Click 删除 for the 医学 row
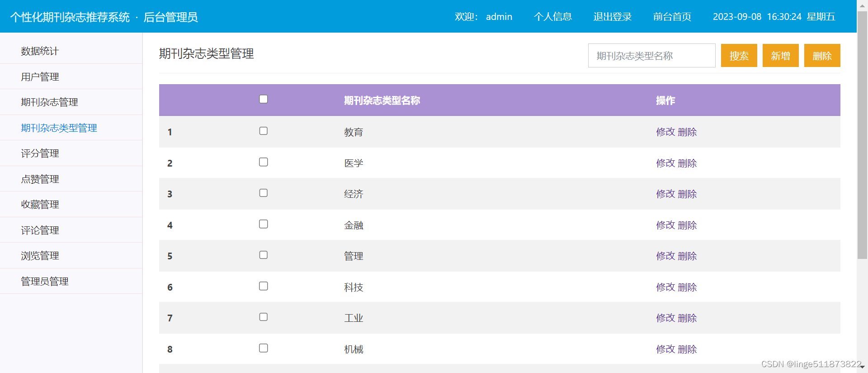The image size is (868, 373). [687, 163]
